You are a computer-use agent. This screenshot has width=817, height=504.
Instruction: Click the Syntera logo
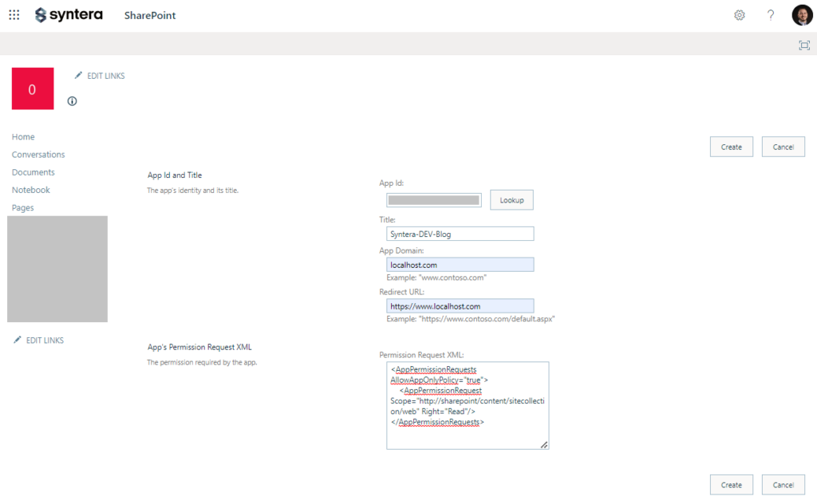69,15
